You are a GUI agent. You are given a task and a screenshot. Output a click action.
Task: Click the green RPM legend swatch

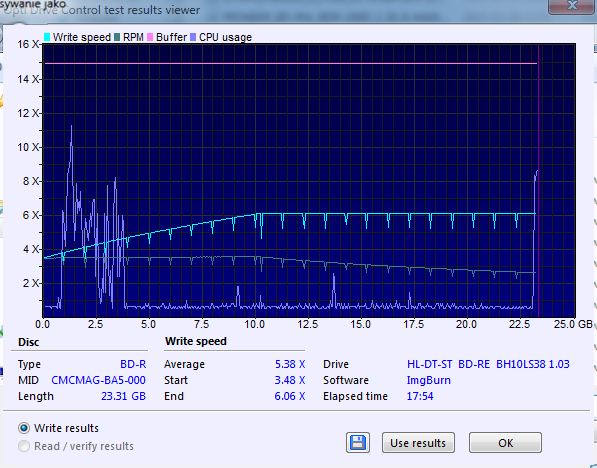(117, 37)
